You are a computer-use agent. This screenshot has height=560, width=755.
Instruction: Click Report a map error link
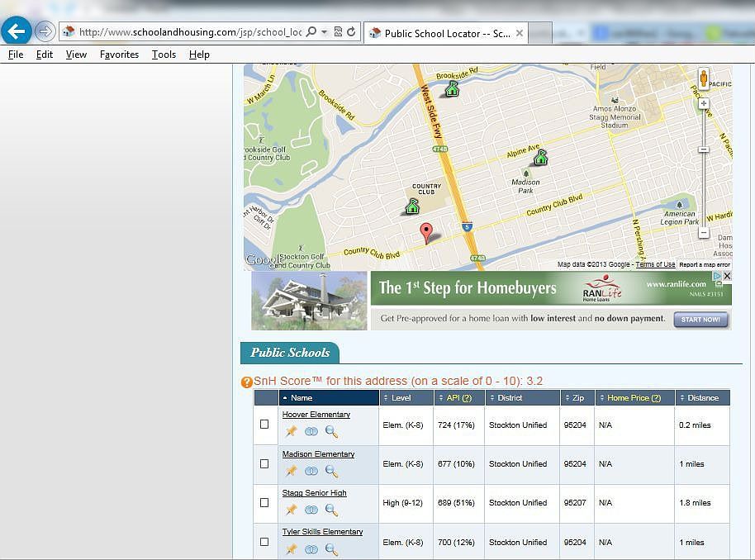click(705, 264)
